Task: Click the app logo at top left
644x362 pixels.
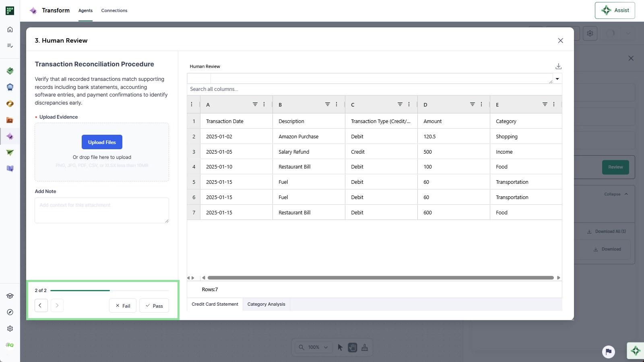Action: pyautogui.click(x=10, y=10)
